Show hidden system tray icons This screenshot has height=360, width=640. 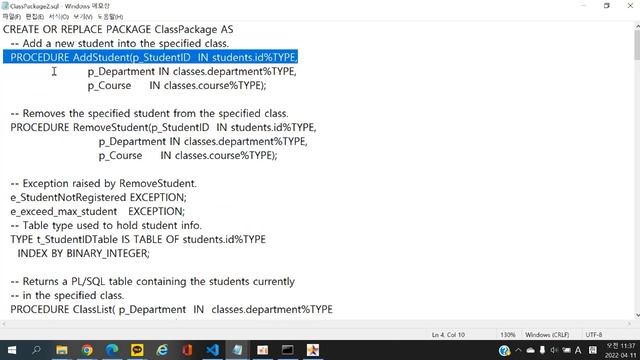pyautogui.click(x=518, y=350)
